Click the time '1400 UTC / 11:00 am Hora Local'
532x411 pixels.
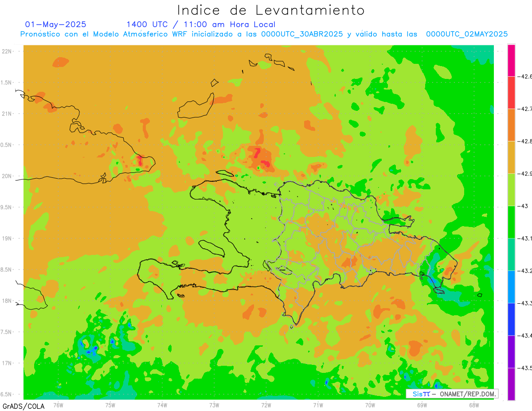pyautogui.click(x=201, y=24)
